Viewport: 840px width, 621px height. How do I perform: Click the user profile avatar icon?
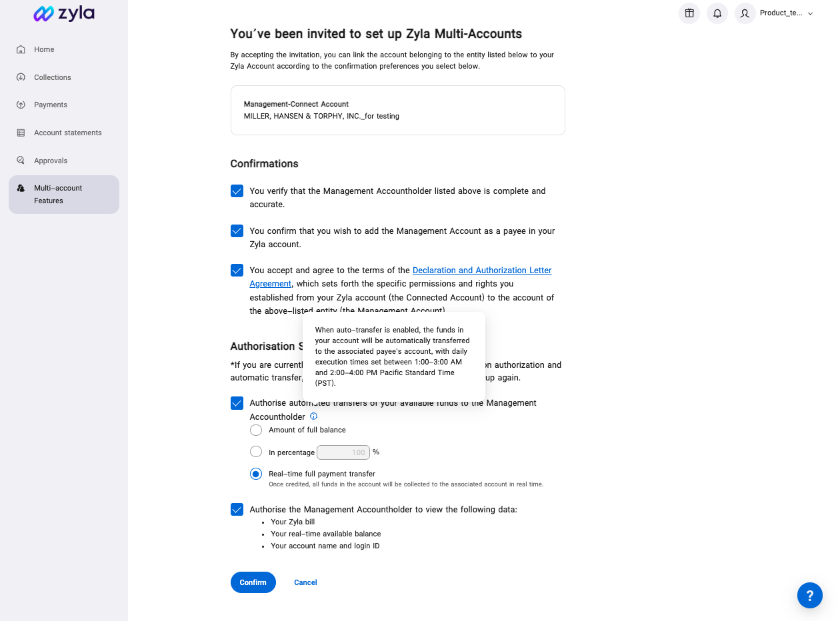[745, 13]
